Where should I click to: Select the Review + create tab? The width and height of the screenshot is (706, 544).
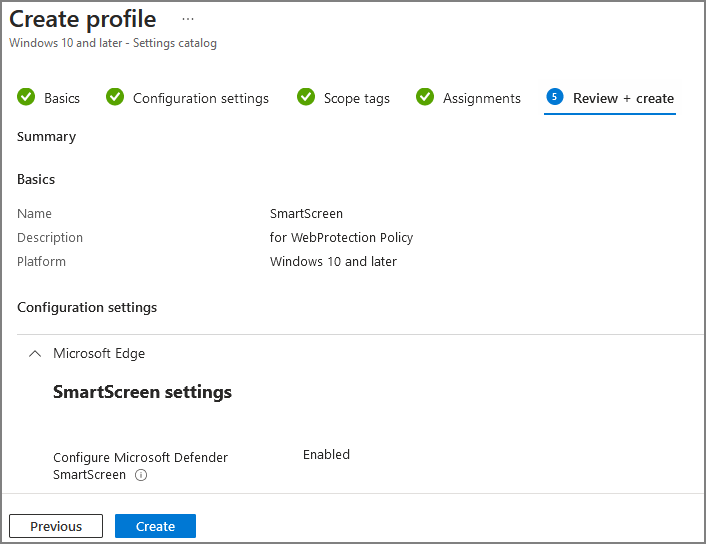610,98
